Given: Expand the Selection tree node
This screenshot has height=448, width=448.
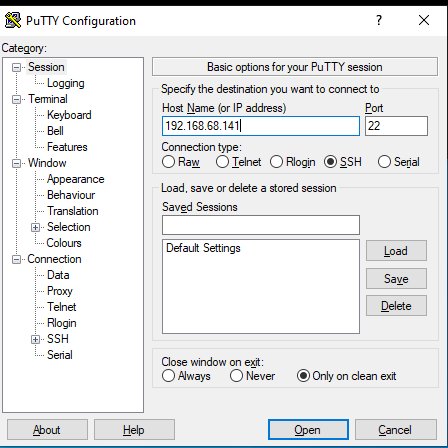Looking at the screenshot, I should [35, 227].
